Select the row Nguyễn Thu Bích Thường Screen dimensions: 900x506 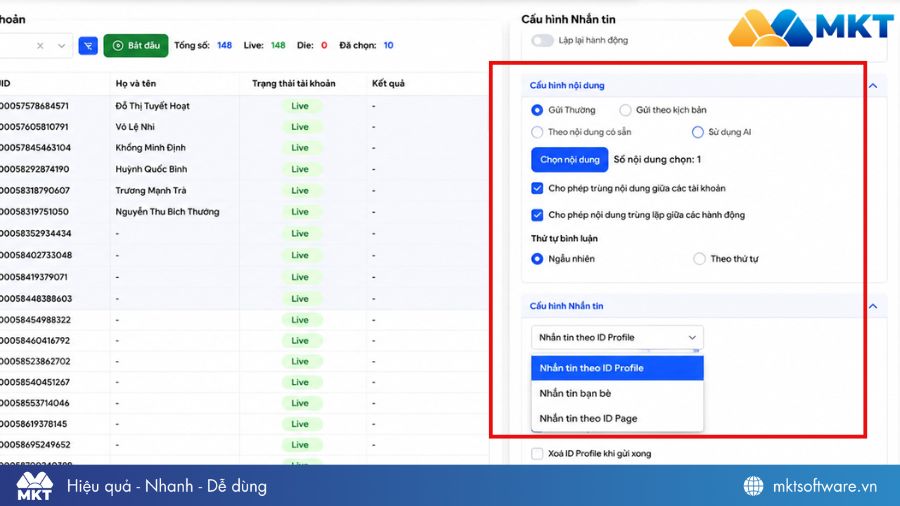pyautogui.click(x=244, y=212)
